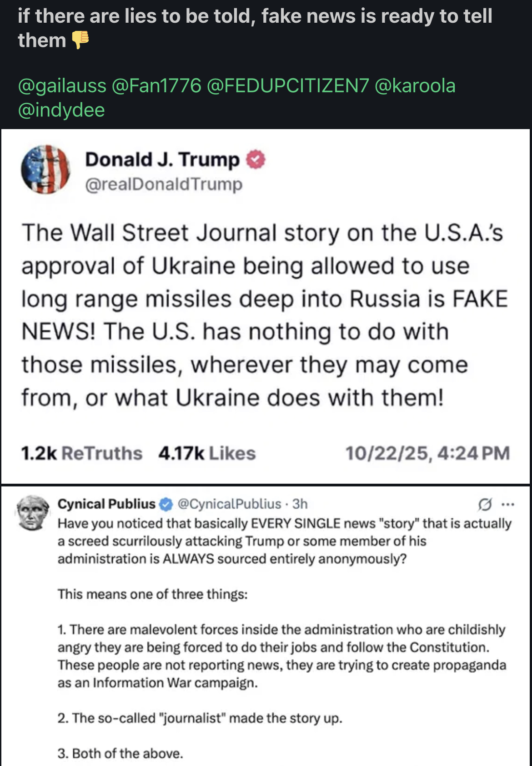Screen dimensions: 532x766
Task: Go to the @indydee mention
Action: (x=61, y=110)
